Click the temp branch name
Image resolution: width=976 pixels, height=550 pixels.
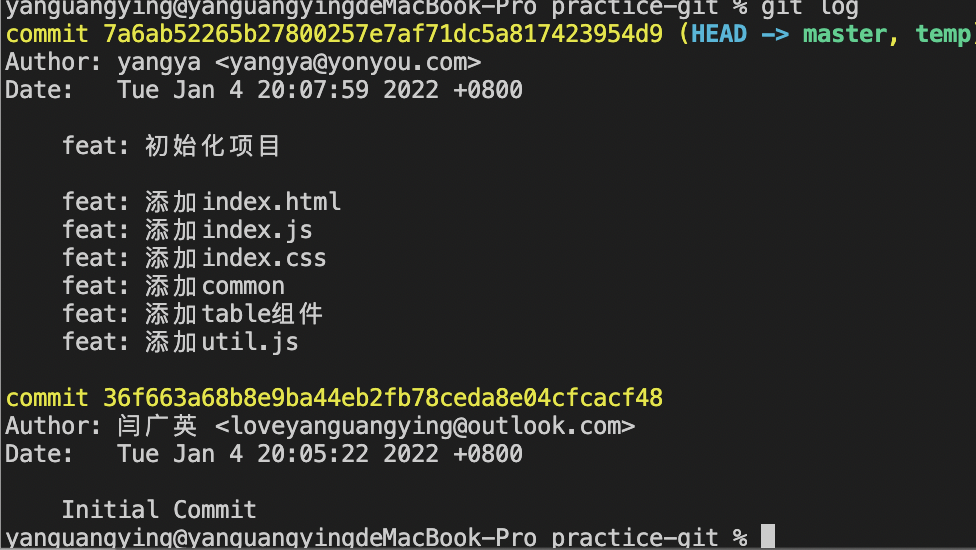942,34
